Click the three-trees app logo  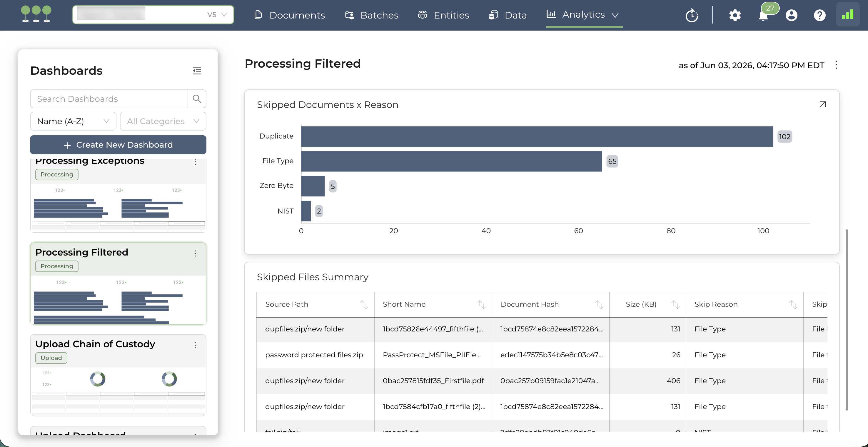pos(36,14)
